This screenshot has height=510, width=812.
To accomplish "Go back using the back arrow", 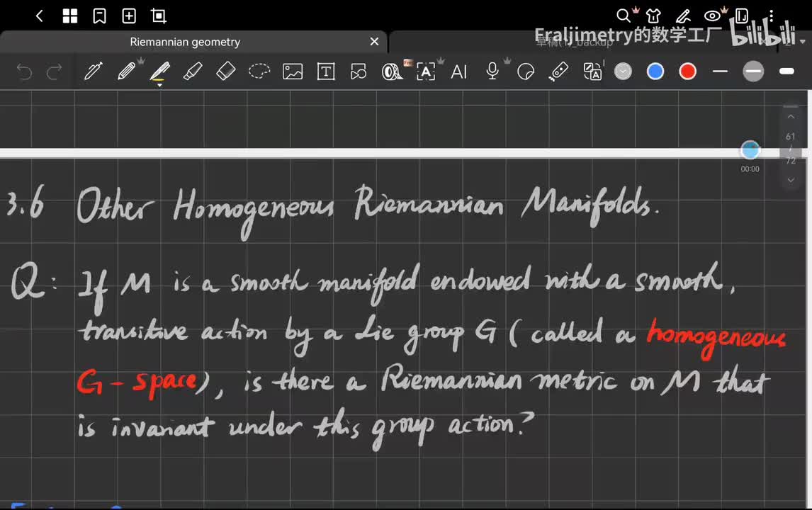I will point(40,16).
